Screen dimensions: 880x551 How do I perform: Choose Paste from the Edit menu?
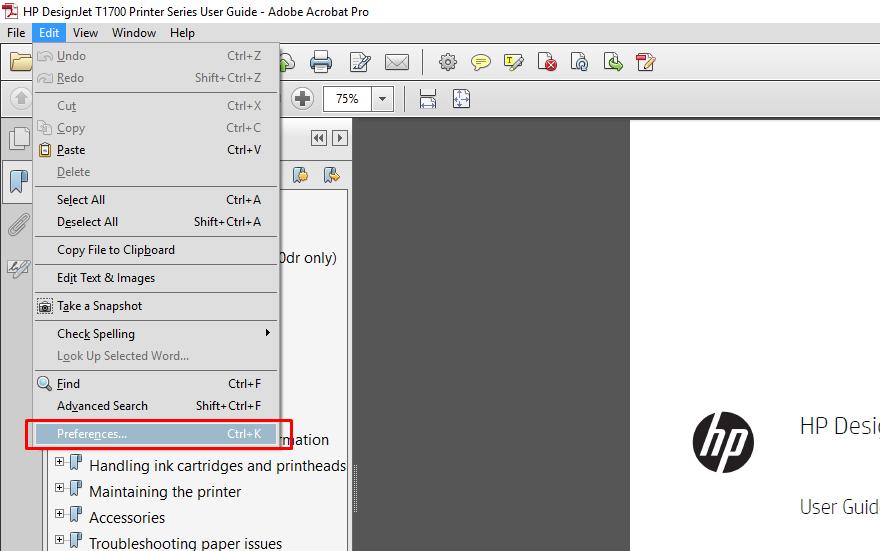point(157,150)
